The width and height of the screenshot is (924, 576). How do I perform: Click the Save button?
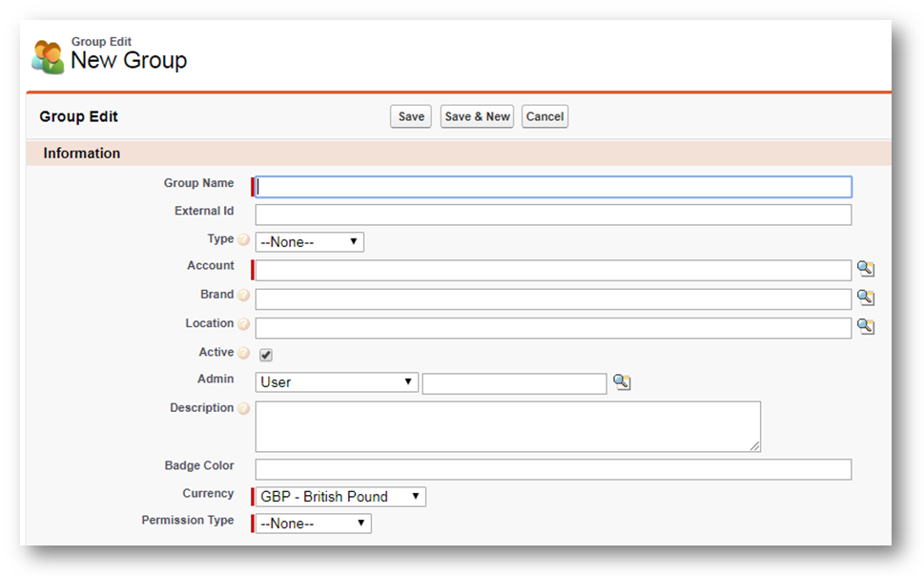tap(411, 116)
